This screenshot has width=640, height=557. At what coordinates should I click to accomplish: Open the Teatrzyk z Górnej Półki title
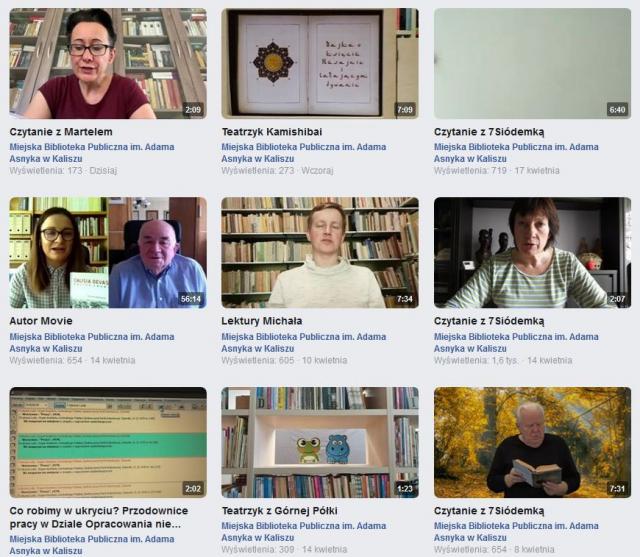280,510
